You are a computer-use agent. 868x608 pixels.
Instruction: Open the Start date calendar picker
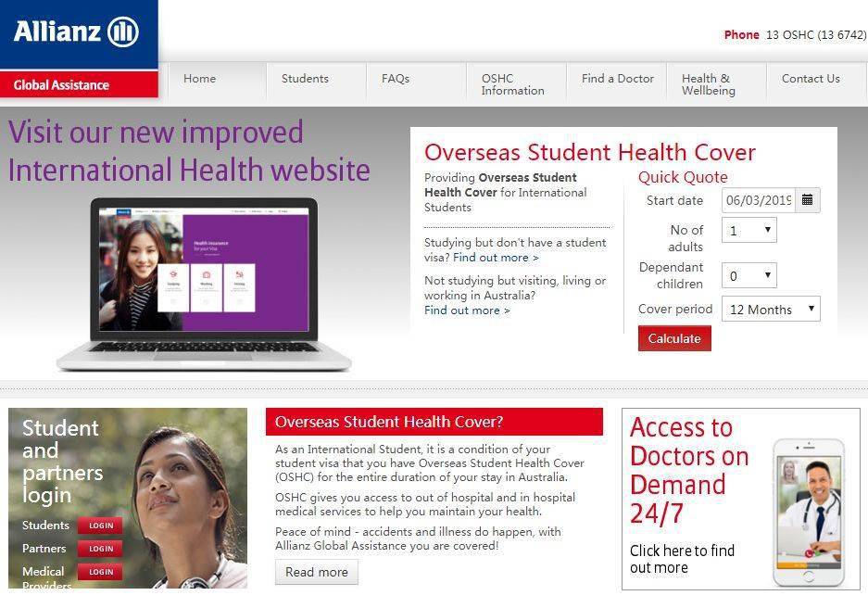point(808,200)
